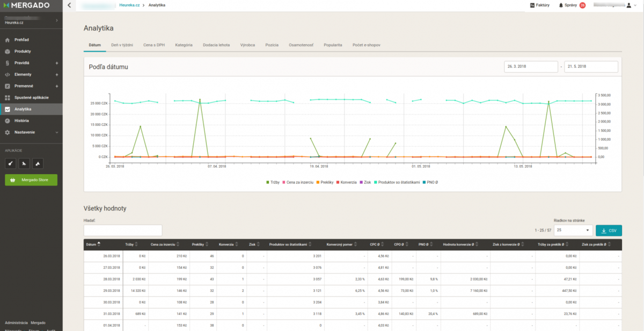Viewport: 644px width, 331px height.
Task: Select the Deň v týždni tab
Action: 122,45
